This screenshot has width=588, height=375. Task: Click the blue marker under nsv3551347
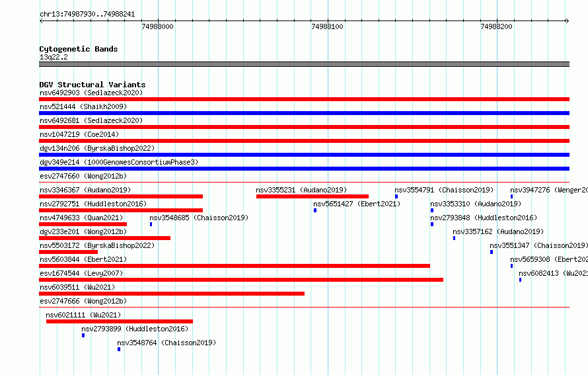click(492, 252)
